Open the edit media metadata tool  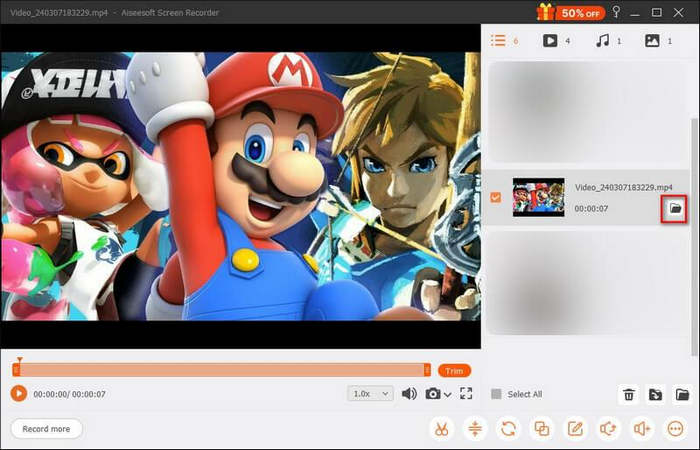(x=576, y=429)
